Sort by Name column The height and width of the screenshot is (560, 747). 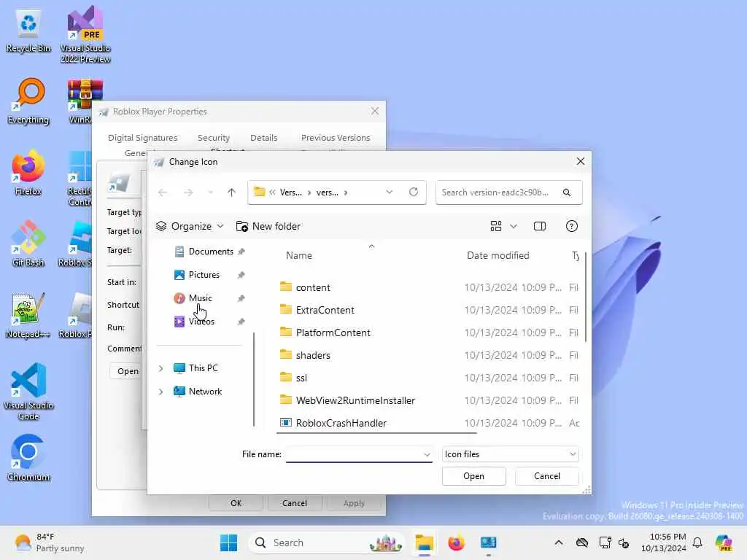coord(299,256)
